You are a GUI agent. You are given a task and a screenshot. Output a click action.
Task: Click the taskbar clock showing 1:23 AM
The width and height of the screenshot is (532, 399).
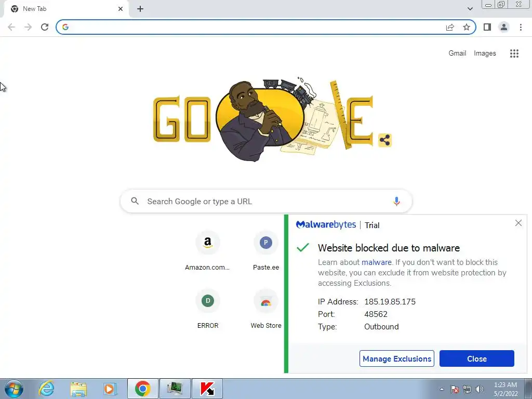pyautogui.click(x=505, y=389)
